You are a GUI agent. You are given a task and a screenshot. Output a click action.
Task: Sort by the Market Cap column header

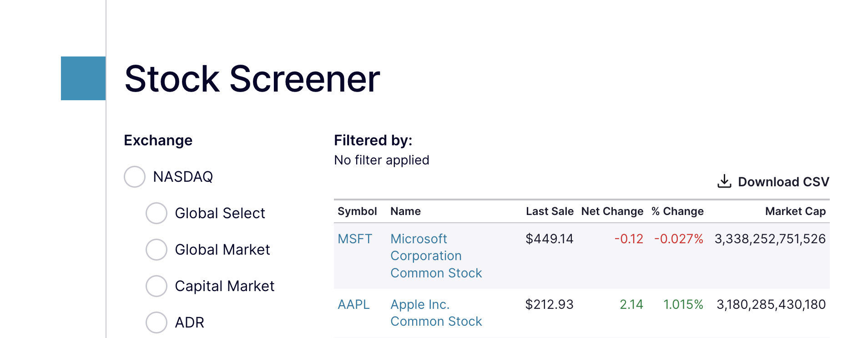click(795, 211)
